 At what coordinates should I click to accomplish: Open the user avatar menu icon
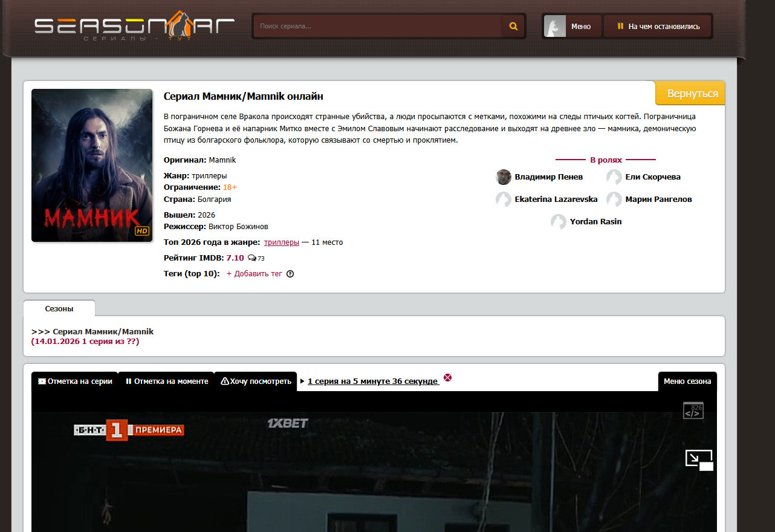554,27
